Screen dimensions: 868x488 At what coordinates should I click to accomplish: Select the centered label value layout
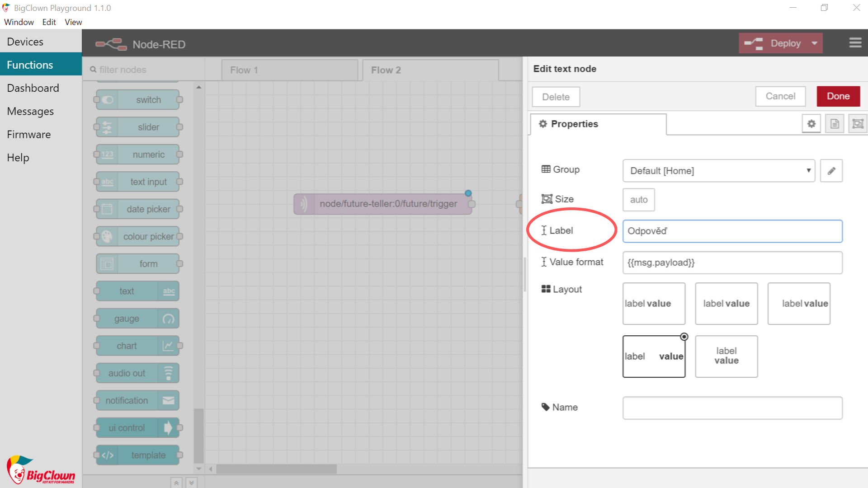coord(726,304)
